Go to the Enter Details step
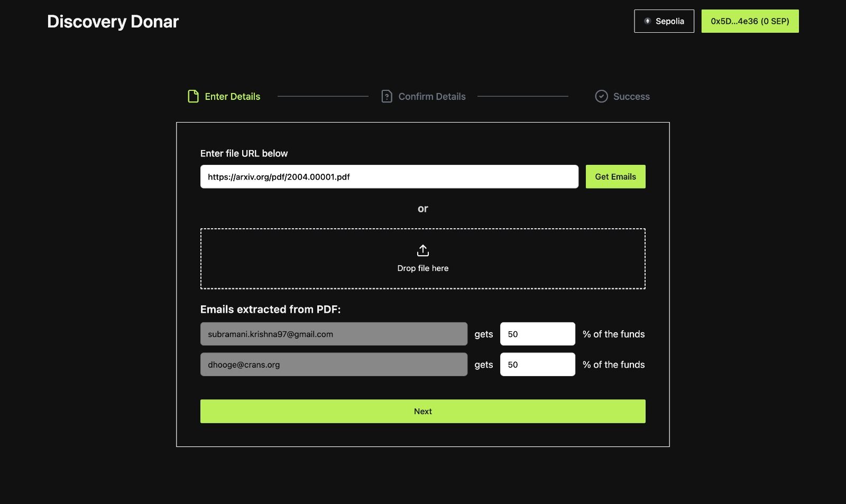The height and width of the screenshot is (504, 846). [x=224, y=96]
